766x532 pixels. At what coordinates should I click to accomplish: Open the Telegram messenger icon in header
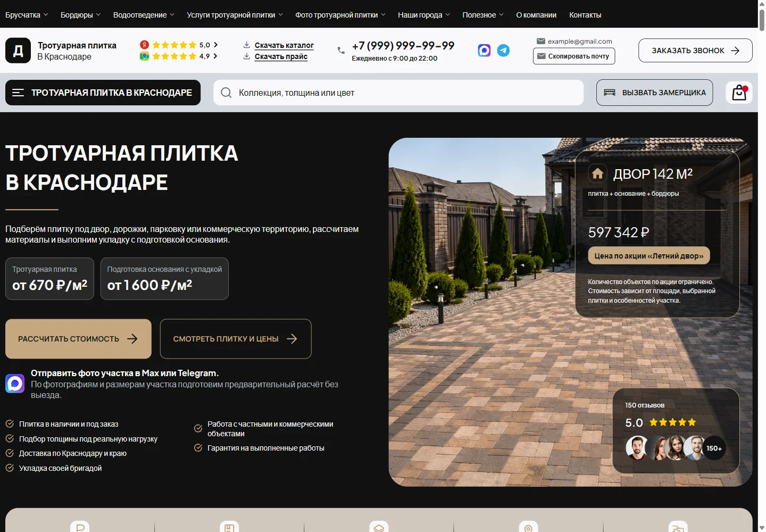click(503, 51)
